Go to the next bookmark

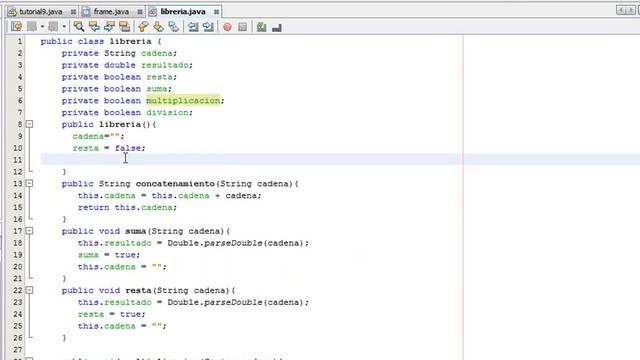[158, 27]
